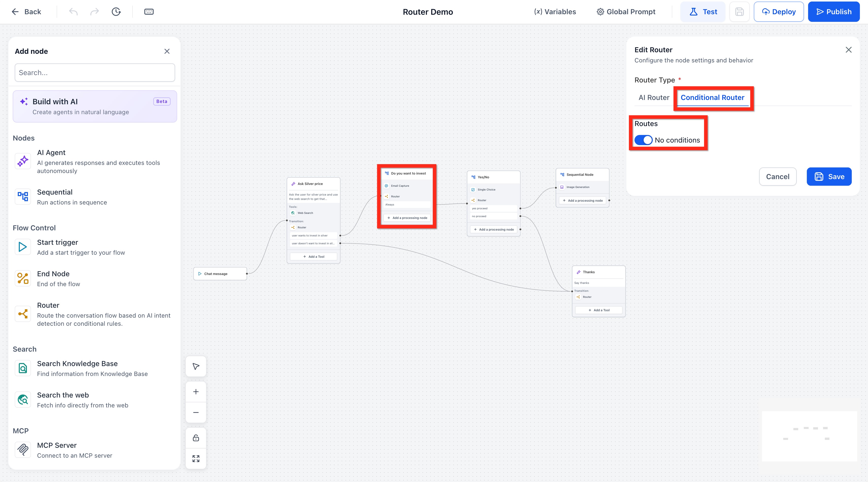Screen dimensions: 868x482
Task: Toggle canvas lock icon
Action: point(196,438)
